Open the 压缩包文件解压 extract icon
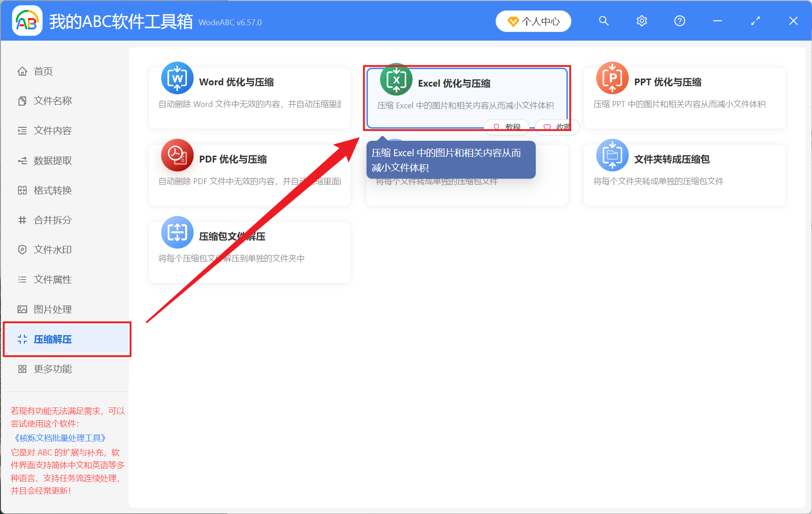Screen dimensions: 812x514 177,232
